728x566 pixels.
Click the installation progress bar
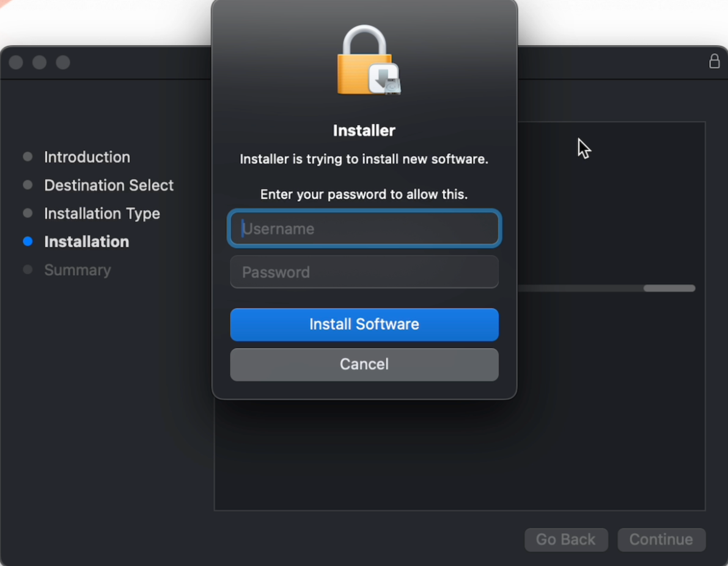606,289
